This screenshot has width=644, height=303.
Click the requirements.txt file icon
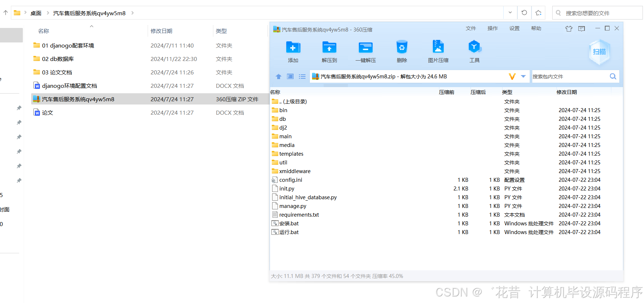click(x=275, y=215)
